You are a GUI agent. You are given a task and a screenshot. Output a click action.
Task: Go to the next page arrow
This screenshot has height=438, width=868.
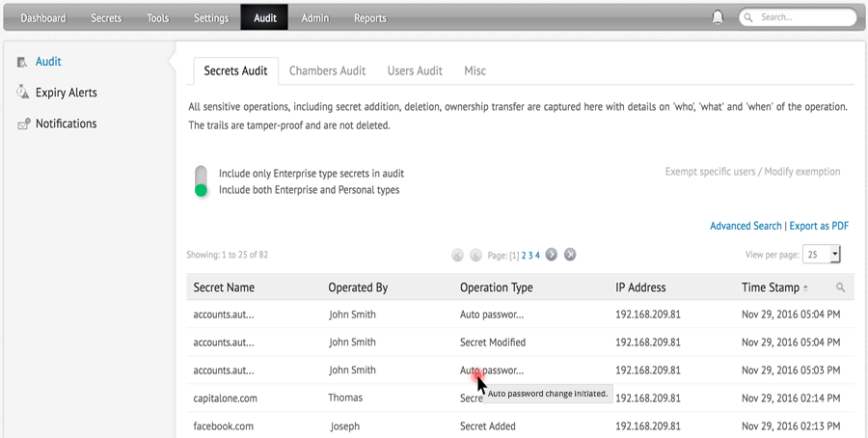(552, 255)
